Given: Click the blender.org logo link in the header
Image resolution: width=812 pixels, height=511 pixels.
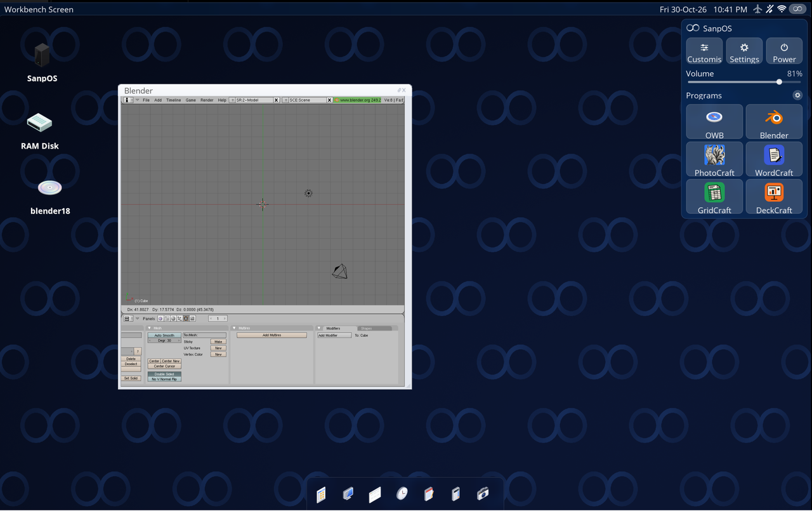Looking at the screenshot, I should [358, 100].
